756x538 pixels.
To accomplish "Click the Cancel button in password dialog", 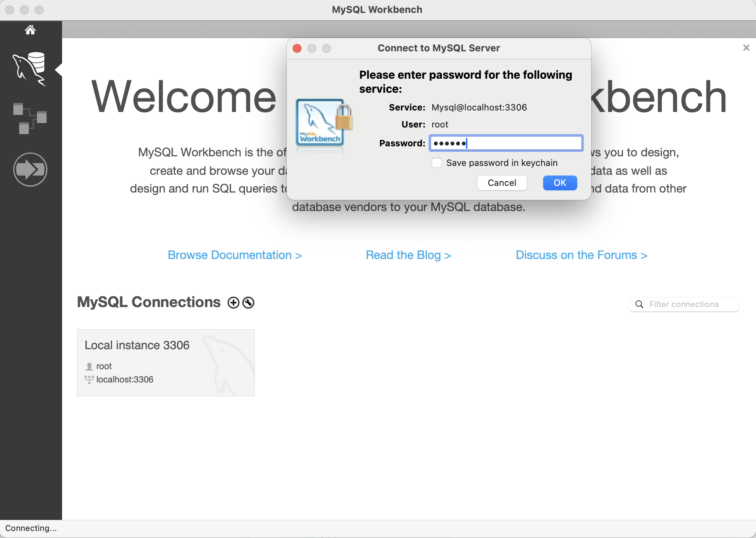I will click(502, 183).
